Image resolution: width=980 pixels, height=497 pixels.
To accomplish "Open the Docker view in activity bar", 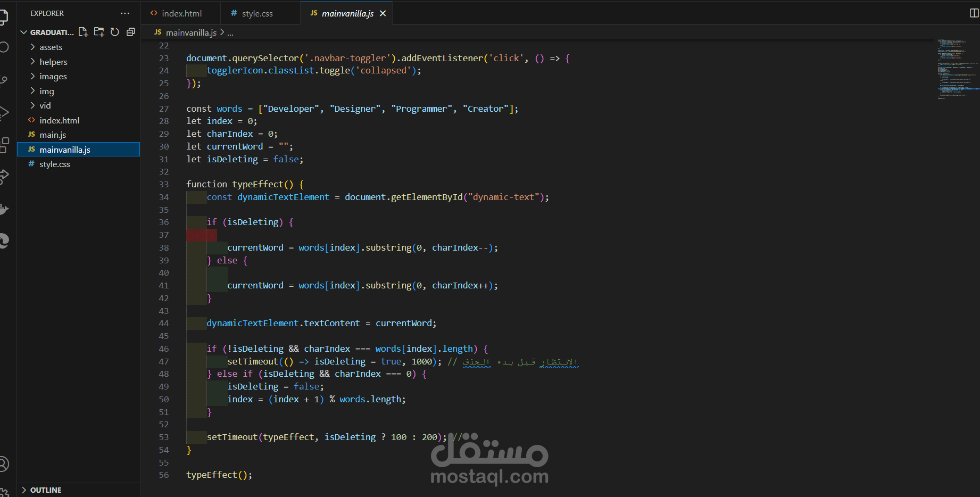I will (x=3, y=209).
